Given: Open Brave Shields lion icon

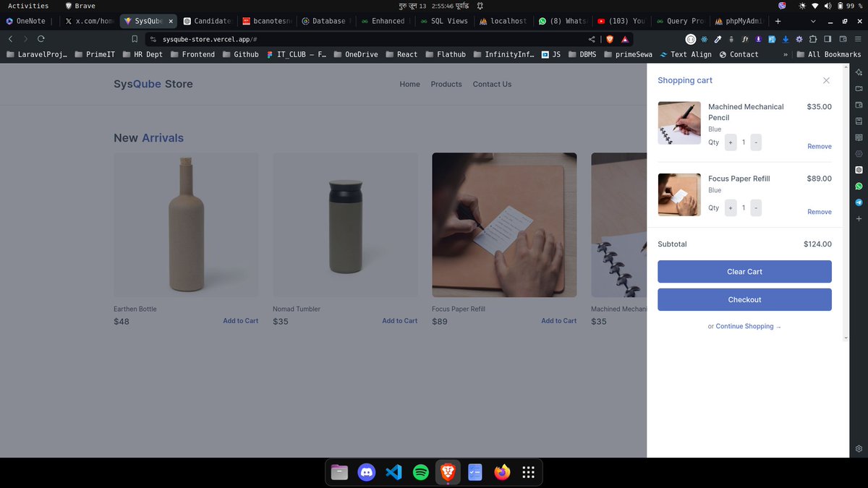Looking at the screenshot, I should pyautogui.click(x=610, y=39).
